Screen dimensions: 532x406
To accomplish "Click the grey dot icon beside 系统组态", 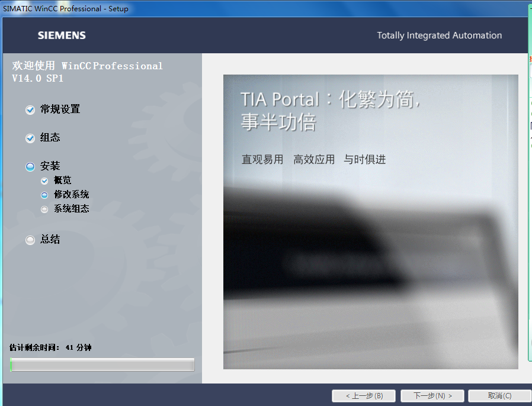I will [44, 209].
